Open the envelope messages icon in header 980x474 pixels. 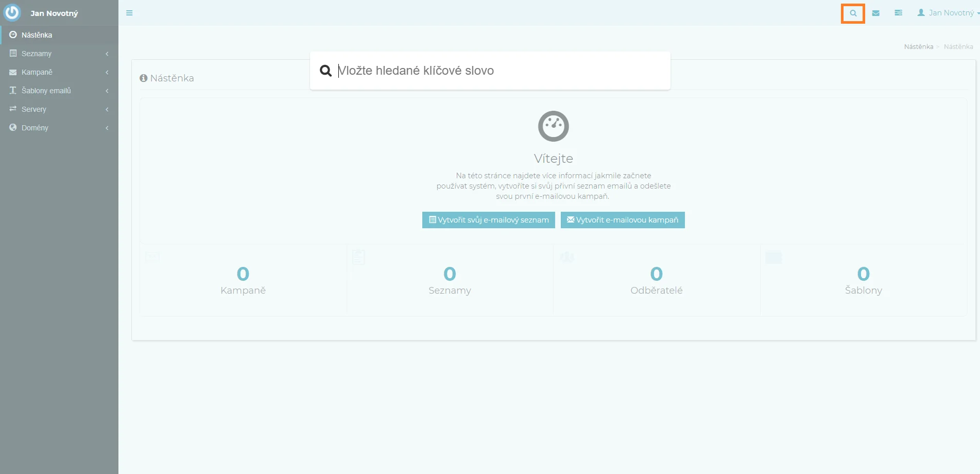[x=875, y=13]
